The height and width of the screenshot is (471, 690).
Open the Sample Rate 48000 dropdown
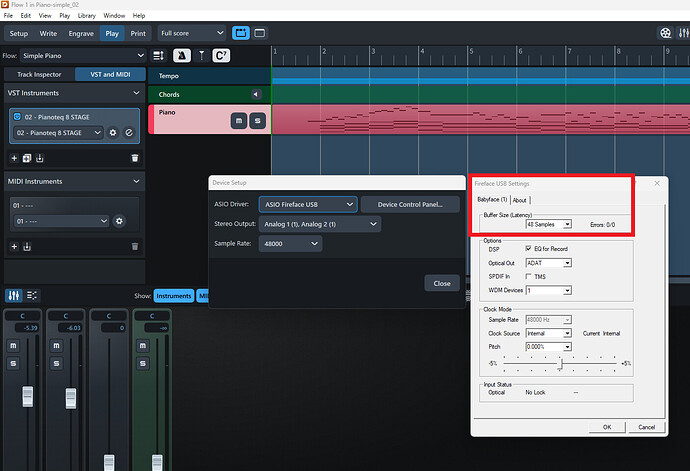(290, 243)
